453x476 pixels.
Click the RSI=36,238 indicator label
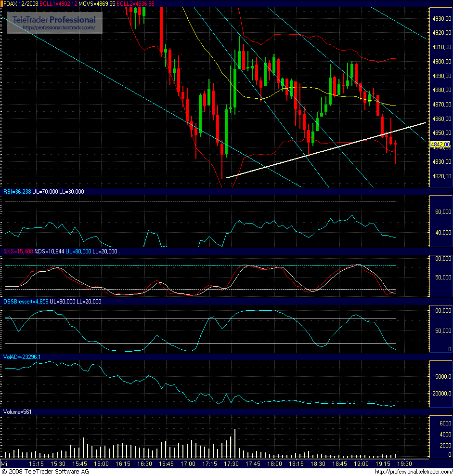tap(17, 192)
